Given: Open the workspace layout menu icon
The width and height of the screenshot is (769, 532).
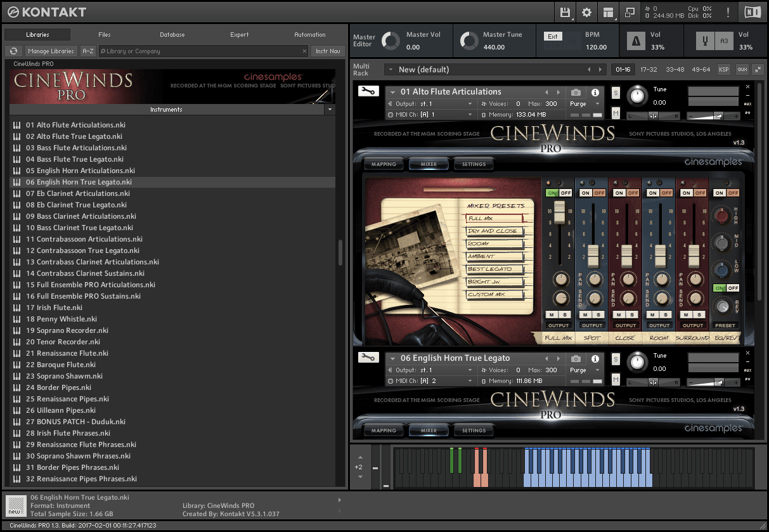Looking at the screenshot, I should pyautogui.click(x=609, y=12).
